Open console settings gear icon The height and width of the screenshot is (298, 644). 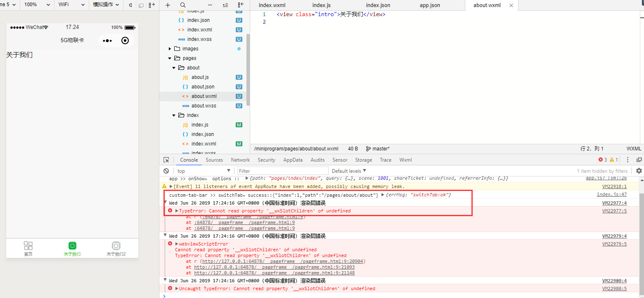[639, 171]
